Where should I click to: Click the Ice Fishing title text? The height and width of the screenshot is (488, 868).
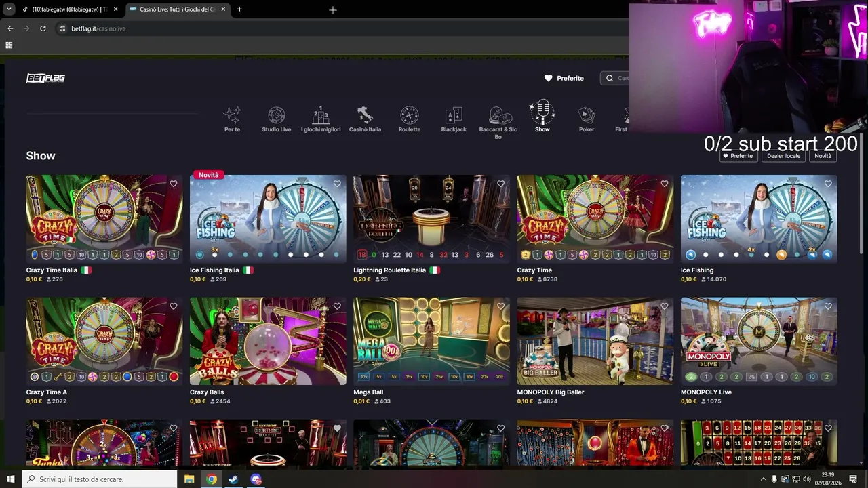coord(697,270)
